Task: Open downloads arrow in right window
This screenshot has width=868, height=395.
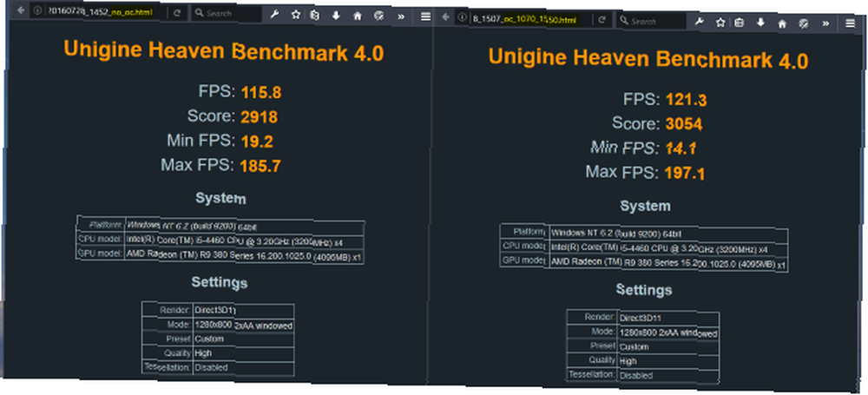Action: tap(760, 23)
